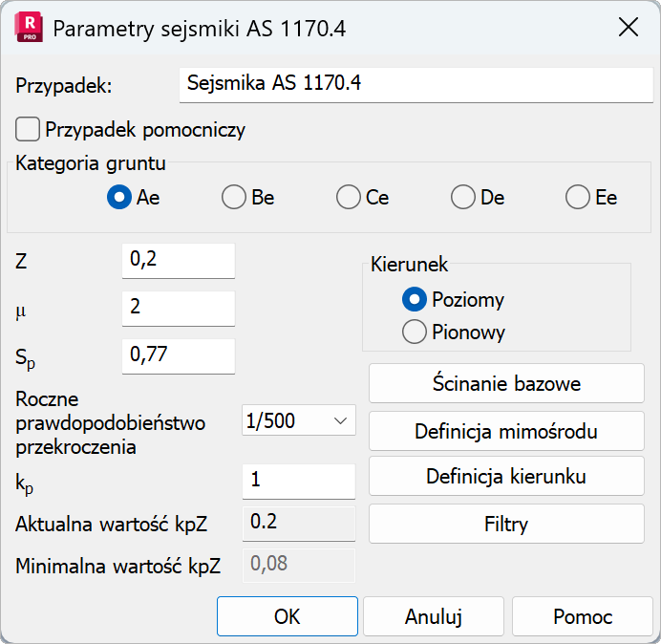Enable the Przypadek pomocniczy checkbox
The image size is (661, 644).
29,129
